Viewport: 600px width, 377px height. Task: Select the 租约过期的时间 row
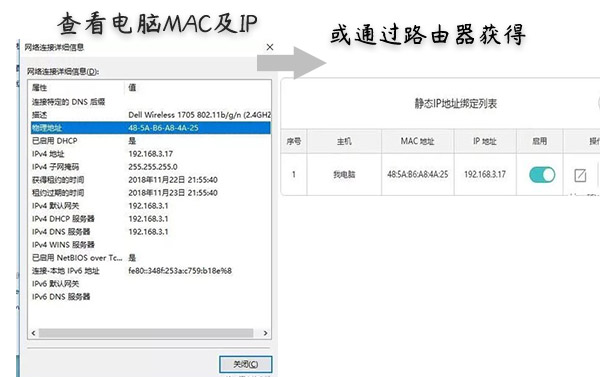point(150,193)
